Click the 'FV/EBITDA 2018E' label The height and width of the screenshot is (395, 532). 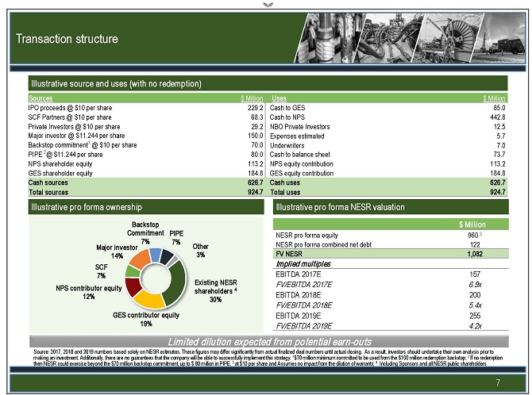(303, 305)
